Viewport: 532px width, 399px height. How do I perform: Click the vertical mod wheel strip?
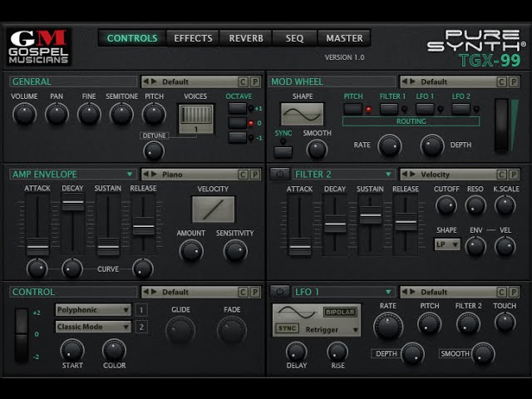pos(501,125)
